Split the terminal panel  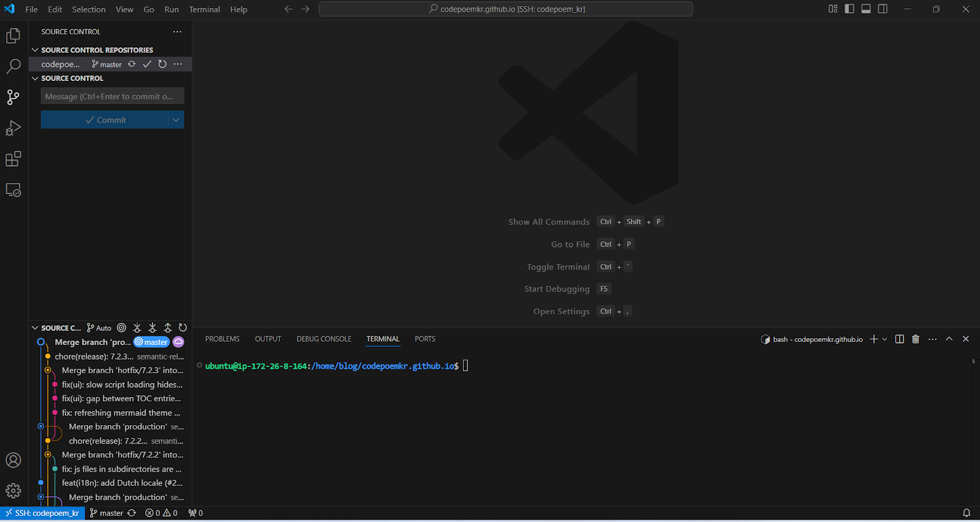tap(900, 339)
